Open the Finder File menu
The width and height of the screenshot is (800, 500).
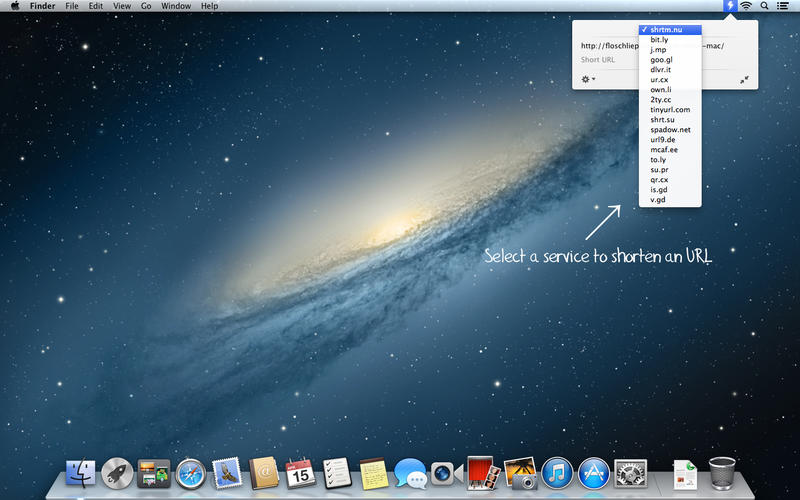[72, 6]
